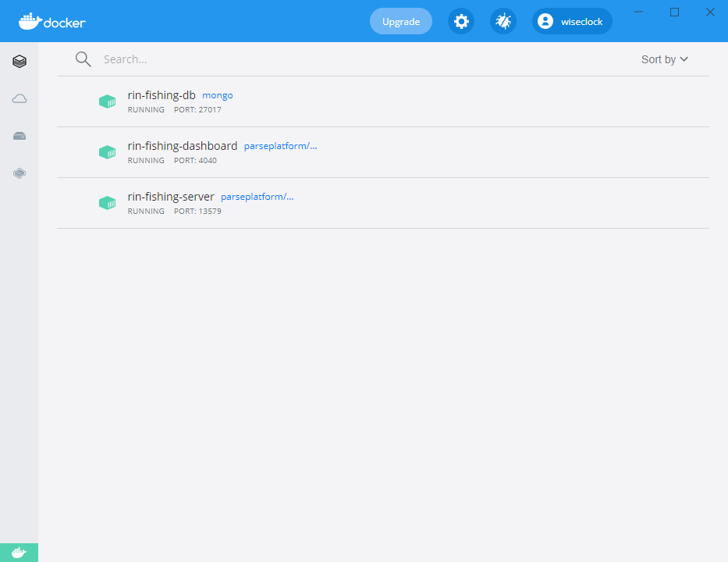Click the Docker whale status icon at bottom-left
The image size is (728, 562).
(19, 553)
